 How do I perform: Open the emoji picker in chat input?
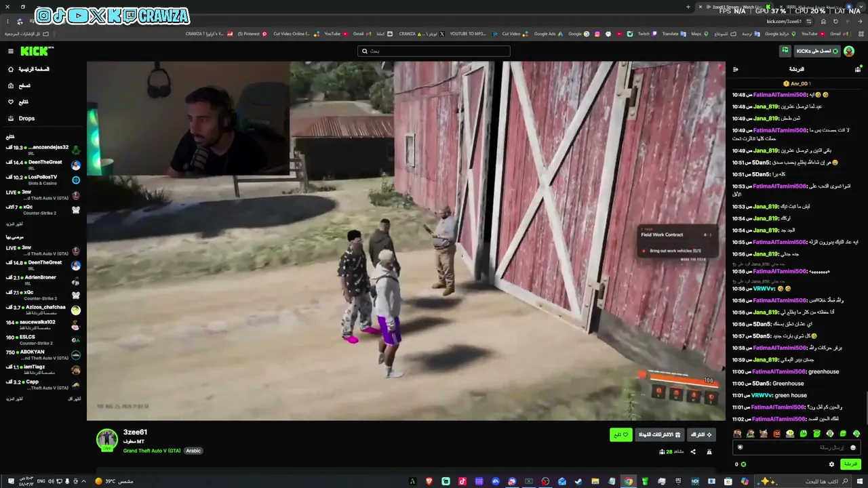point(853,447)
